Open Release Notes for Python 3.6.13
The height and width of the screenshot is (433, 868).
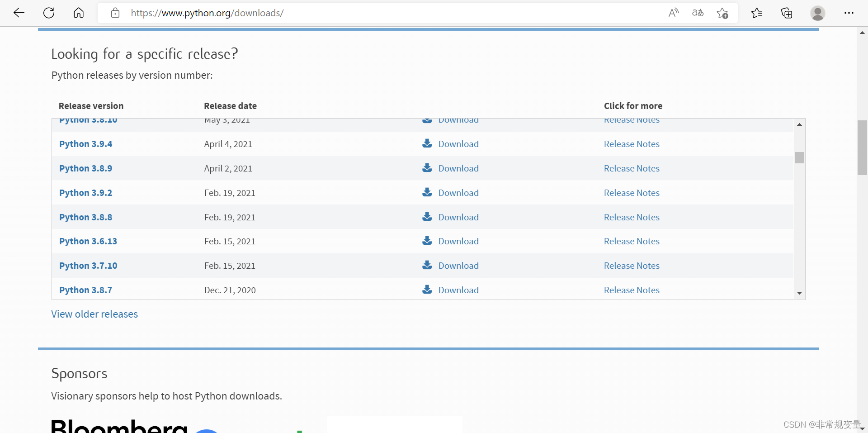click(632, 241)
